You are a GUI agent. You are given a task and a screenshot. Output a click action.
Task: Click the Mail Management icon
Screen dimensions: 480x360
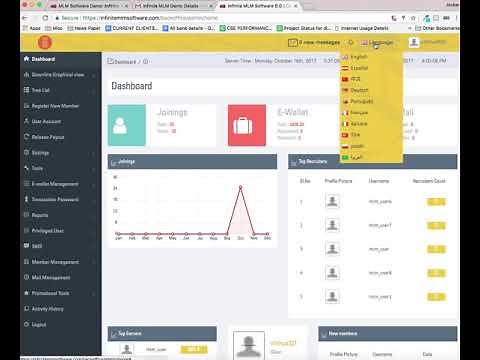click(x=26, y=277)
